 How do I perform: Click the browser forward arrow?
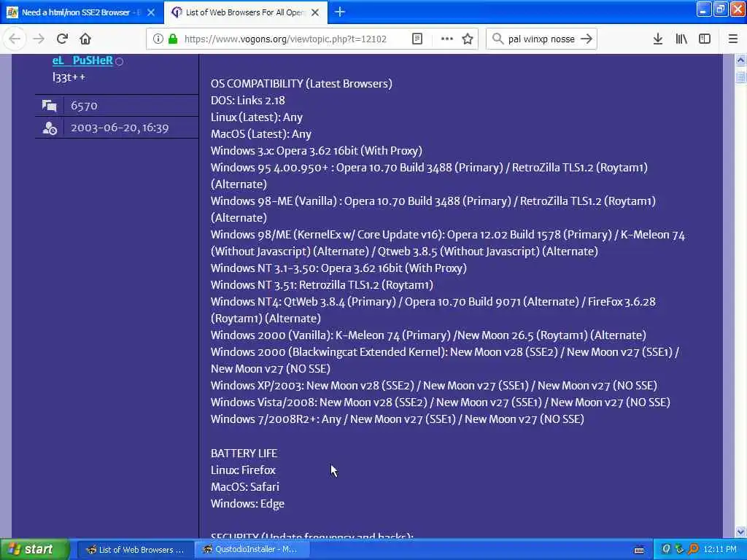click(x=39, y=39)
